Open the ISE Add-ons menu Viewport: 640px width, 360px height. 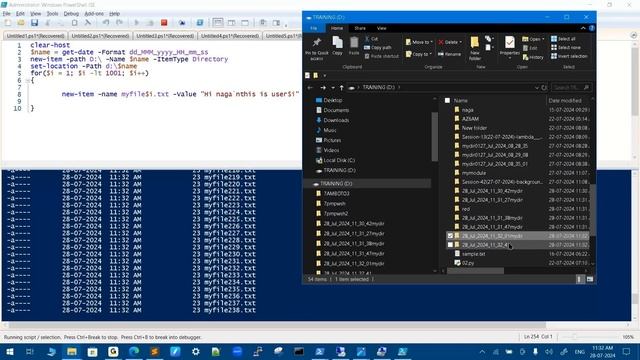[x=94, y=13]
